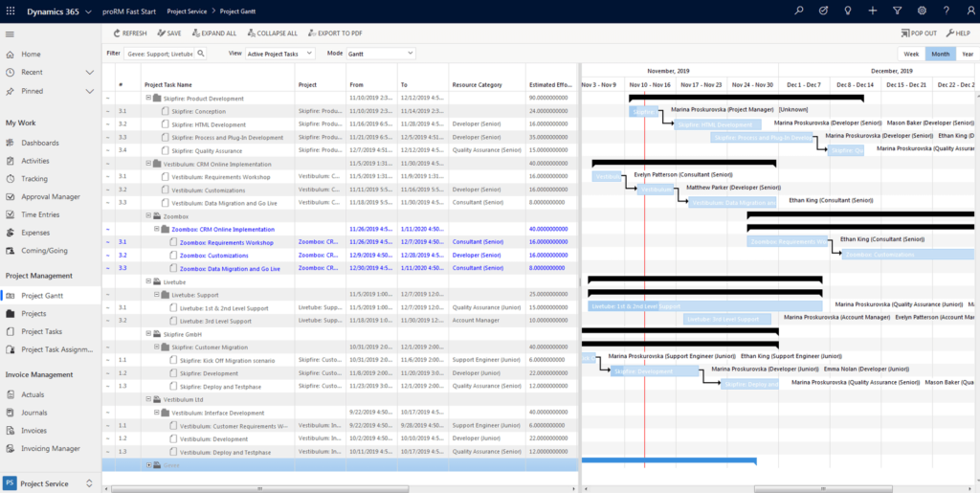Viewport: 980px width, 493px height.
Task: Select the Zoombox: Requirements Workshop row
Action: [341, 242]
